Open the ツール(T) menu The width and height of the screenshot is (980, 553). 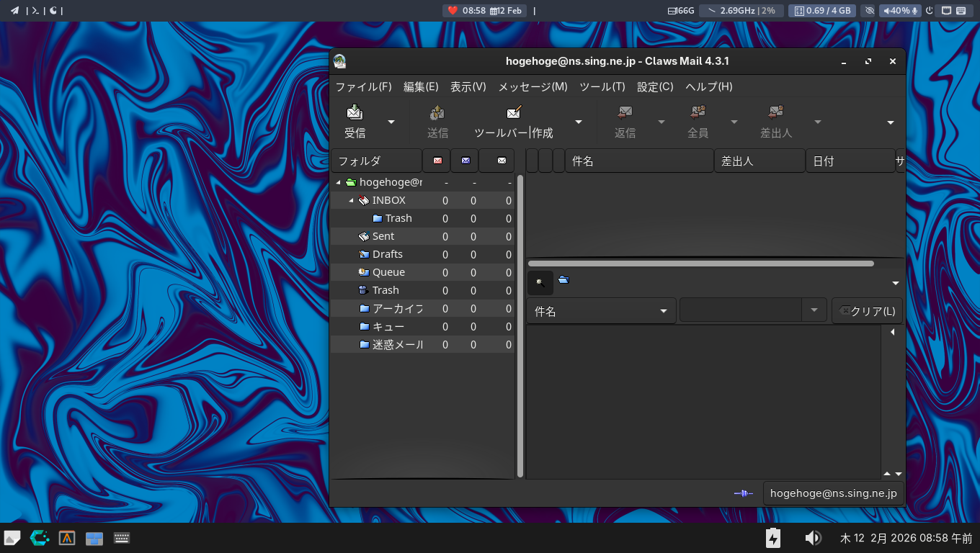click(602, 86)
